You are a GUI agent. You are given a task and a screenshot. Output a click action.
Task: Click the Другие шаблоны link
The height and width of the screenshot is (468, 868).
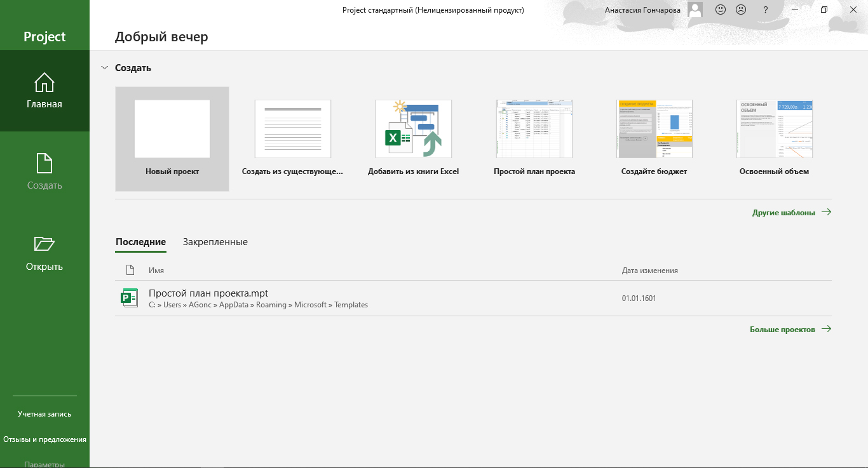tap(792, 213)
